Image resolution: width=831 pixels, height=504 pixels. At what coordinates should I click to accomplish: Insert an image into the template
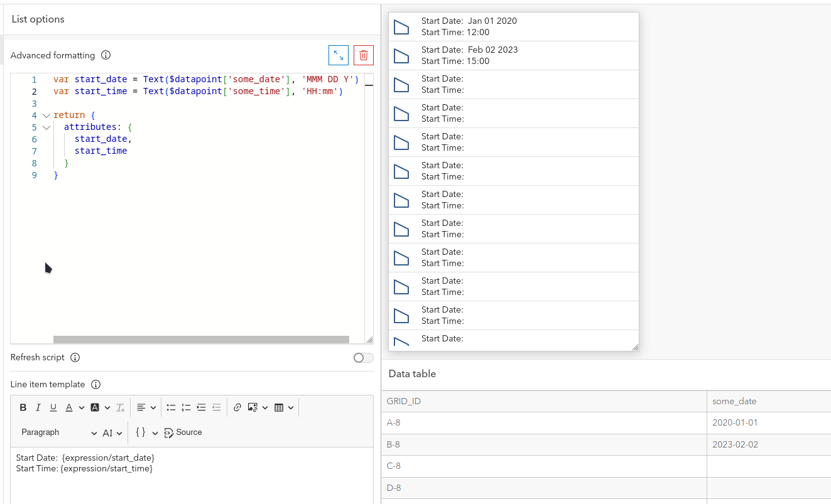pyautogui.click(x=254, y=407)
